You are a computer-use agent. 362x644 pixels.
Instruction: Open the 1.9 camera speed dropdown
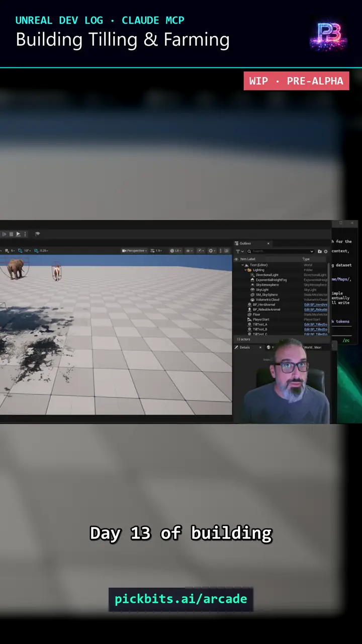[156, 251]
